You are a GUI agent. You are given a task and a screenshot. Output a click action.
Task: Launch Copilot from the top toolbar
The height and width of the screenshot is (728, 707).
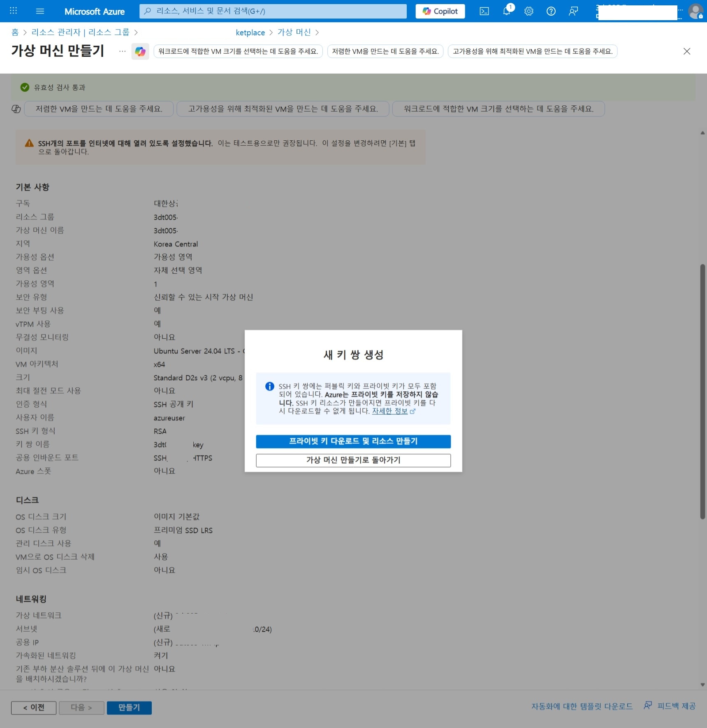click(440, 11)
